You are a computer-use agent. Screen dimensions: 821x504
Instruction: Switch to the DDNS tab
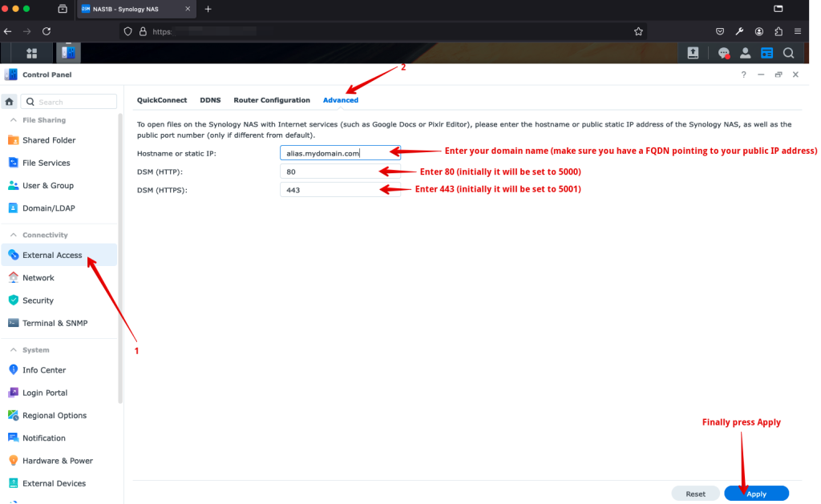pos(210,100)
